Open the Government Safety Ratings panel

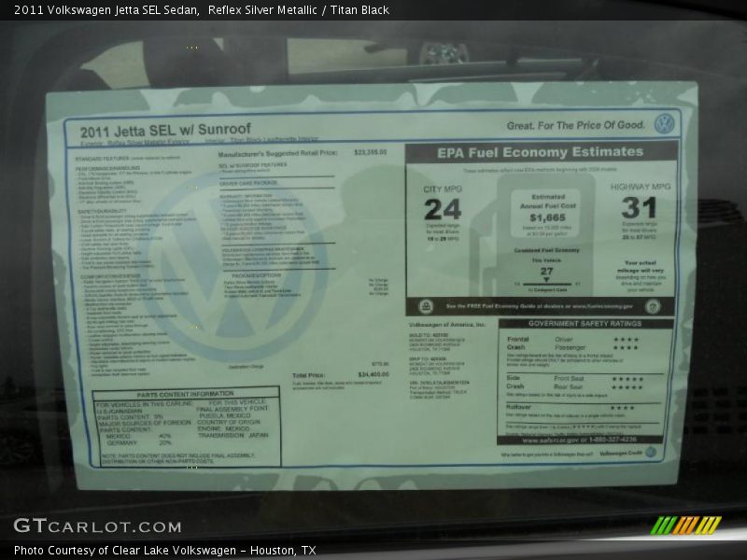click(585, 322)
